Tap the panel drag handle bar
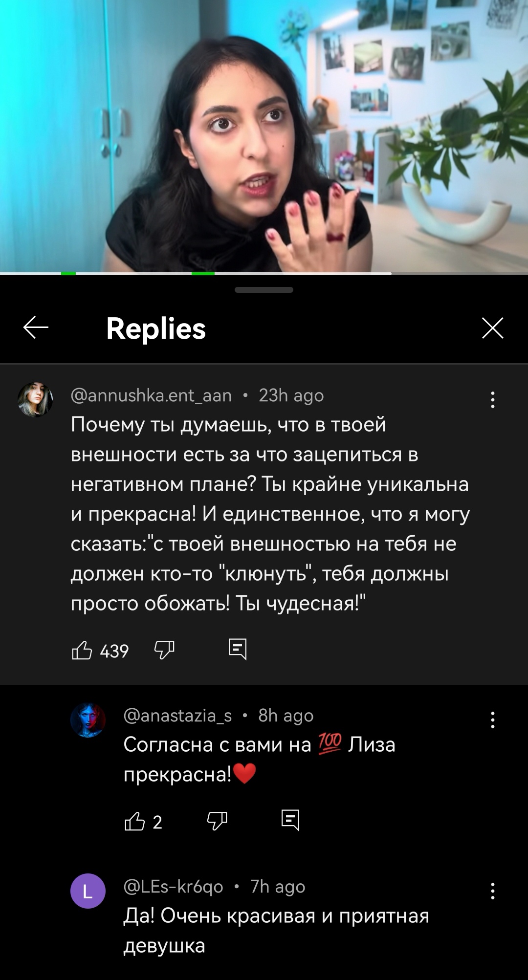This screenshot has height=980, width=528. point(264,290)
